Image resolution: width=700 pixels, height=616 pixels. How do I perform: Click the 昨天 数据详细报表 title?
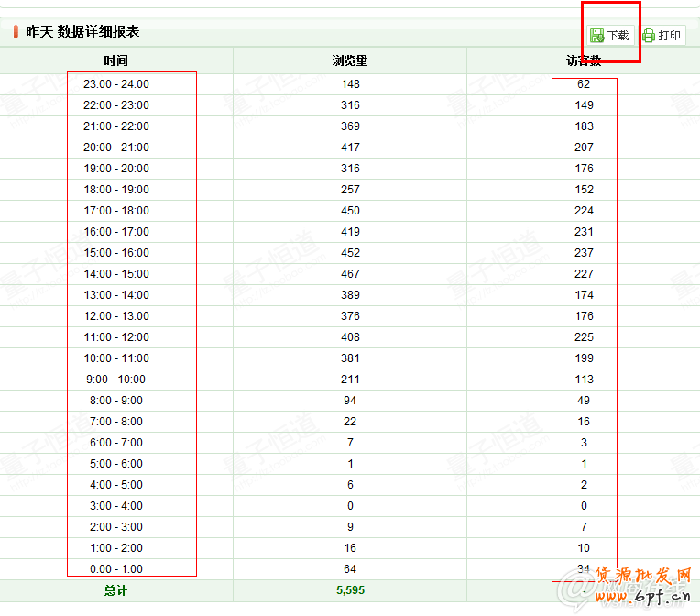(x=82, y=32)
